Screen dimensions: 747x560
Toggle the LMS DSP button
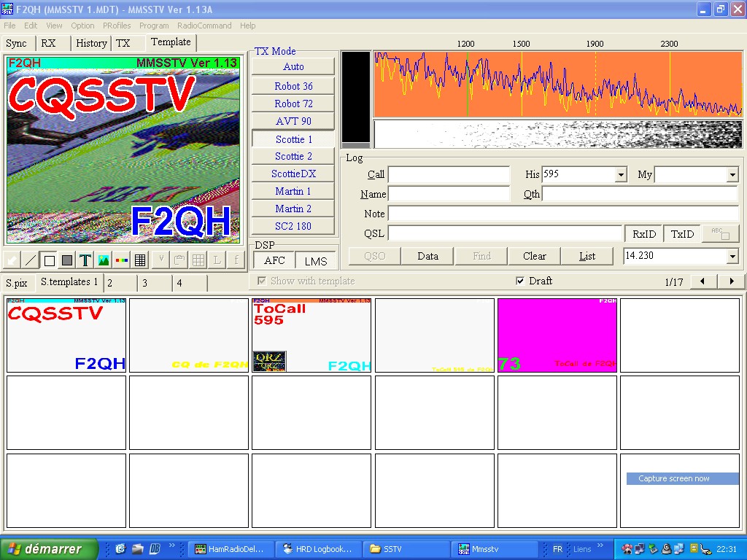click(315, 260)
